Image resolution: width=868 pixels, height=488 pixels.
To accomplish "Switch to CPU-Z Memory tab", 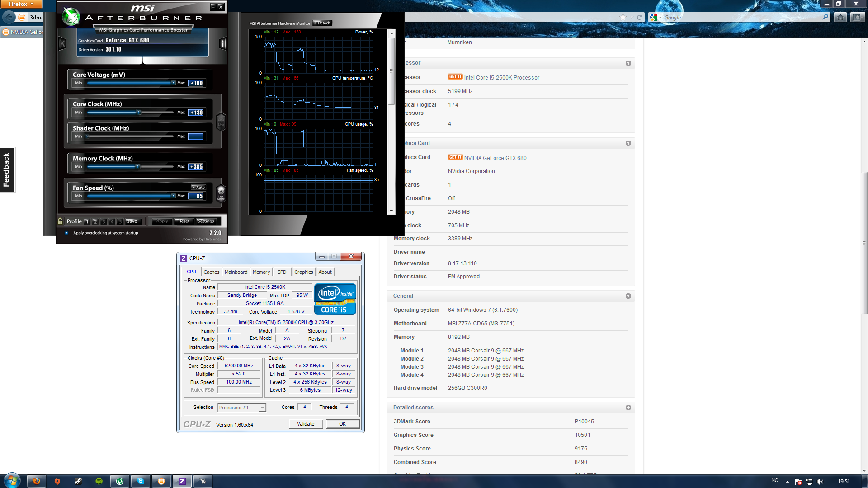I will point(261,272).
